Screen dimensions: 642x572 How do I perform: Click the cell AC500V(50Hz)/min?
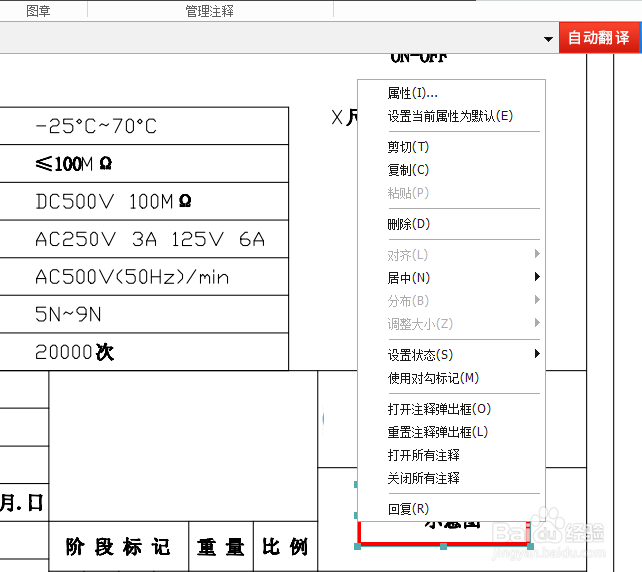click(x=144, y=277)
